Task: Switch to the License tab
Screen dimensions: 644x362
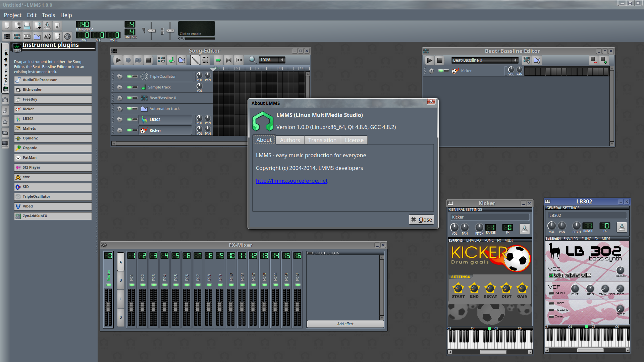Action: click(x=354, y=140)
